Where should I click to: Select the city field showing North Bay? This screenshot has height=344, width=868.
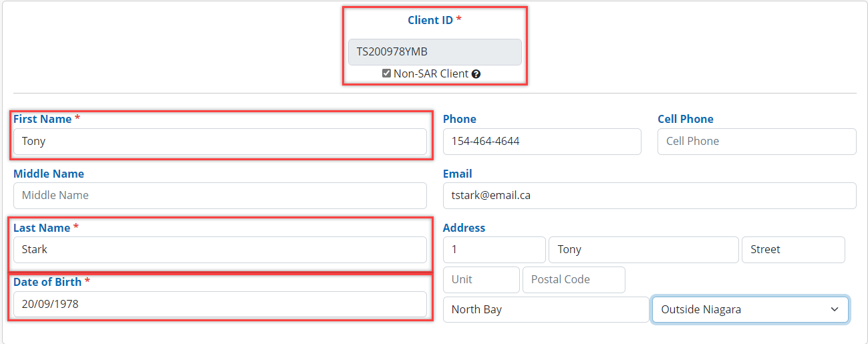(545, 310)
